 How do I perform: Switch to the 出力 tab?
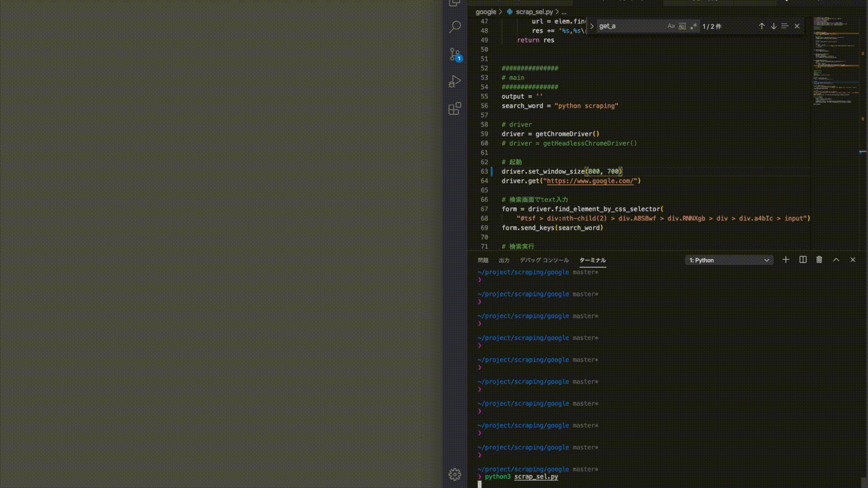[x=504, y=260]
